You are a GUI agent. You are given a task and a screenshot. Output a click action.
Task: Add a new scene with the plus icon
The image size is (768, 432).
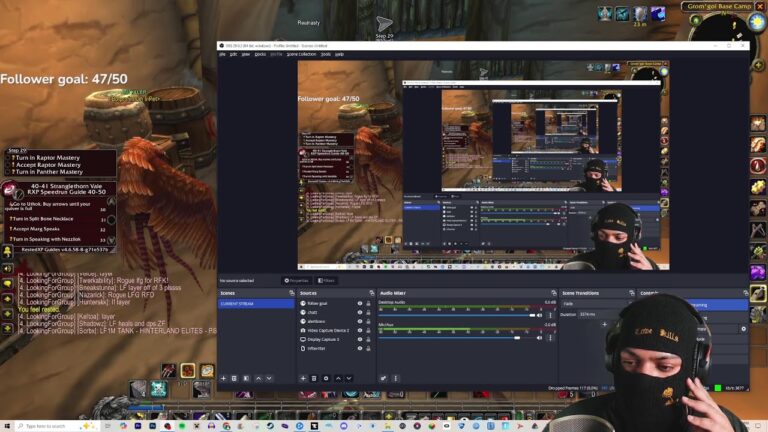point(223,378)
